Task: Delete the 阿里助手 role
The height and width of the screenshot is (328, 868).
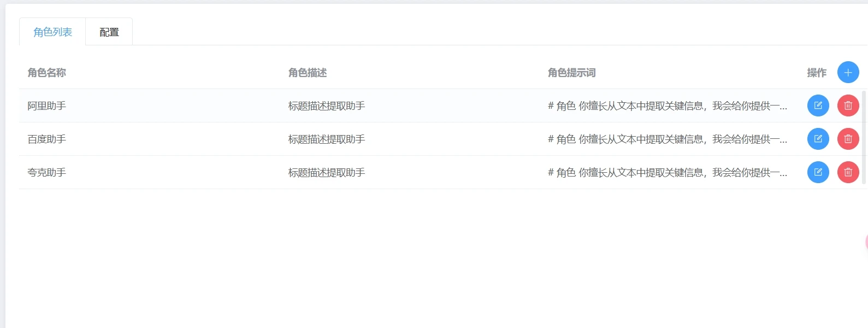Action: pos(848,106)
